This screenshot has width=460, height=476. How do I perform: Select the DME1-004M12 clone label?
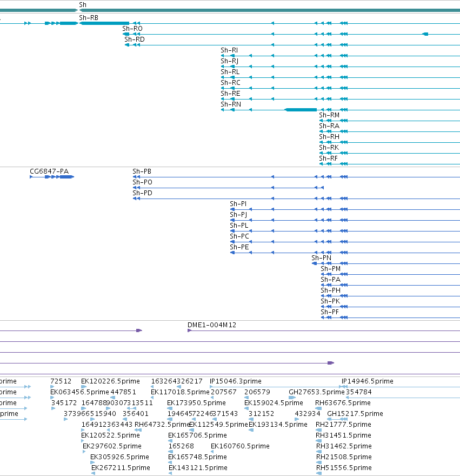click(x=212, y=325)
